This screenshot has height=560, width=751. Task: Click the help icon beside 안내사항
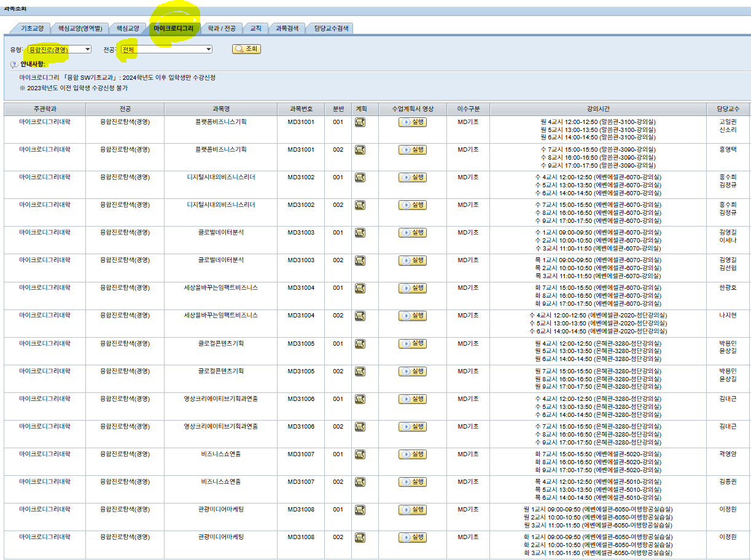coord(14,64)
